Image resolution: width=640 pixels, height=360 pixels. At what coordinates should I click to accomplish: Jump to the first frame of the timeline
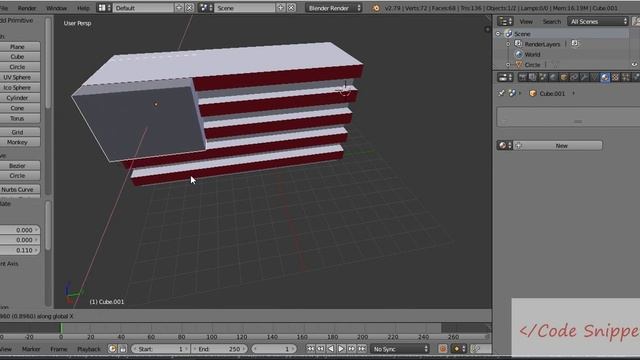pos(310,349)
